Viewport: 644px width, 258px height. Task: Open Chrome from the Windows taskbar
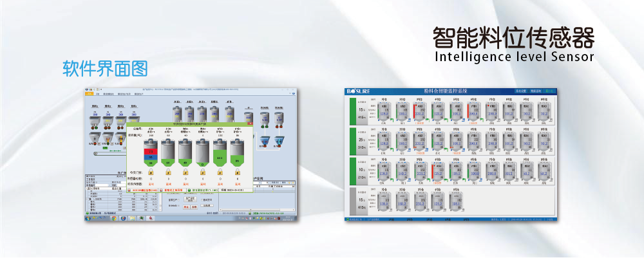pyautogui.click(x=115, y=218)
